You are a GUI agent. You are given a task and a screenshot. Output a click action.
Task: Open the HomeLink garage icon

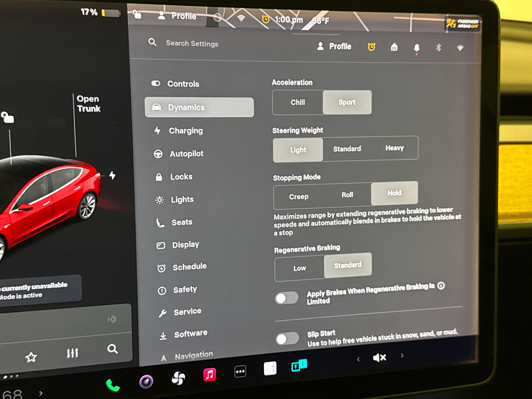coord(394,48)
